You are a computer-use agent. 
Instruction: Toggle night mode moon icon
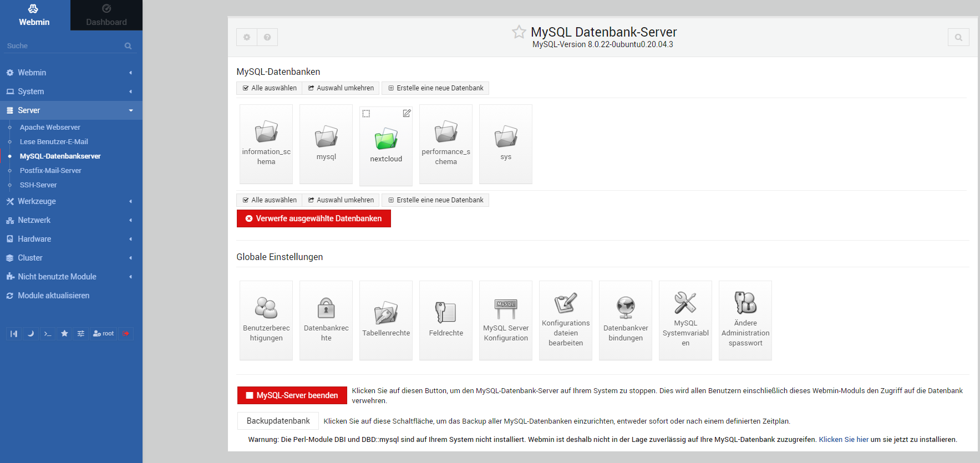click(x=31, y=333)
